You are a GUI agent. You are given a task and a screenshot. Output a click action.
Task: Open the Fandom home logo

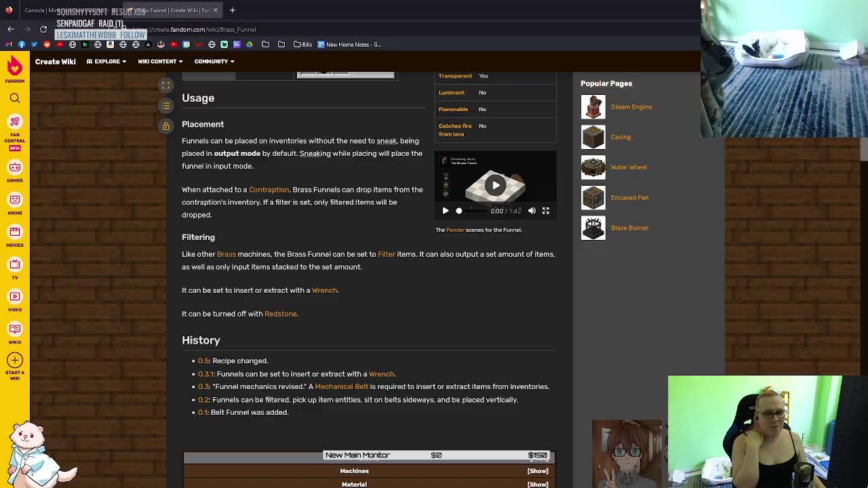pyautogui.click(x=15, y=69)
